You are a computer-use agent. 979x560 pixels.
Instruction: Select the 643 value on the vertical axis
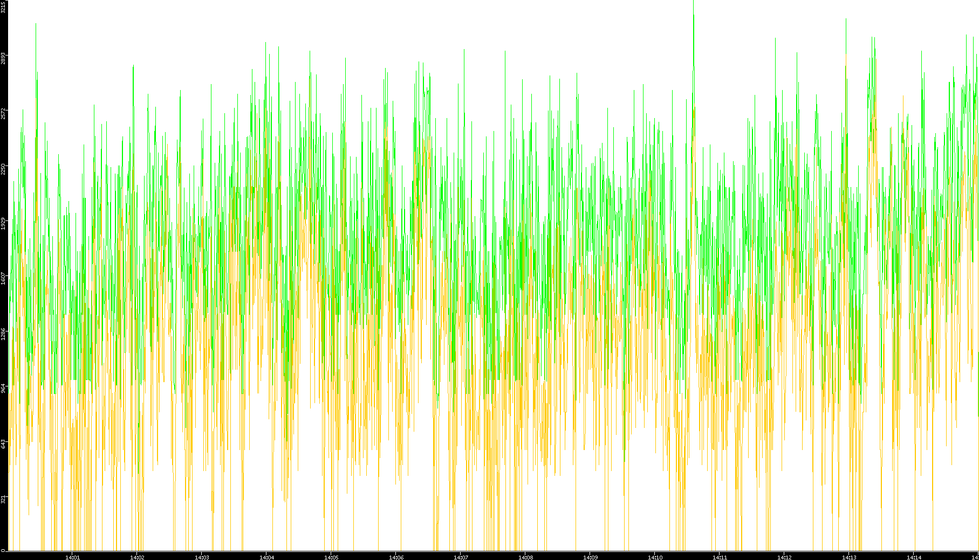coord(3,443)
